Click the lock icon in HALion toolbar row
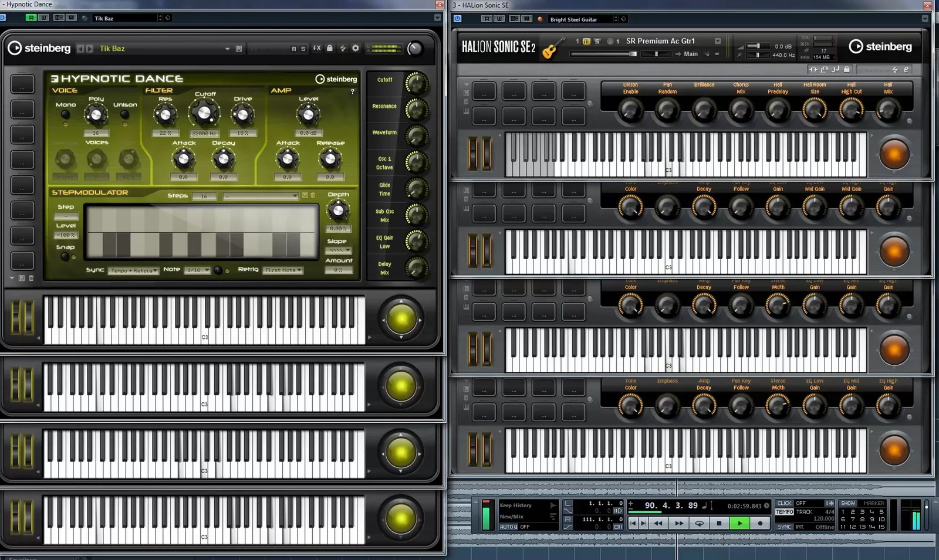Image resolution: width=939 pixels, height=560 pixels. coord(847,69)
